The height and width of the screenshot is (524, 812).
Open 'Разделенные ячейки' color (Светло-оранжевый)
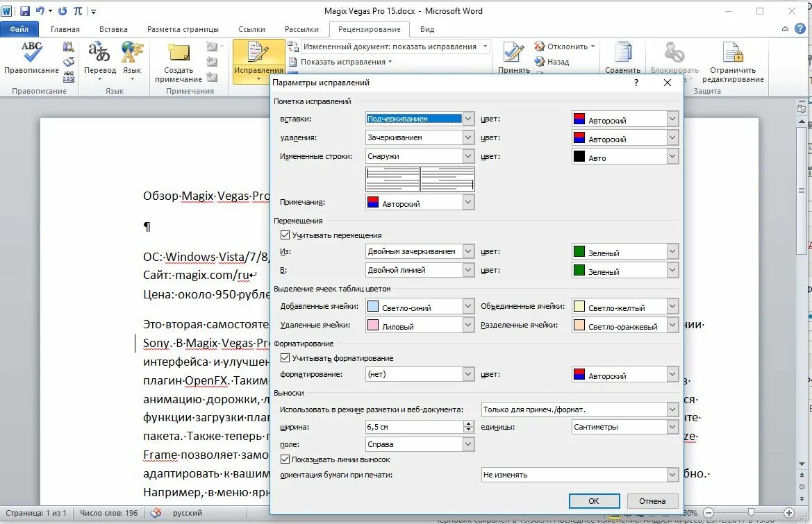[x=625, y=325]
